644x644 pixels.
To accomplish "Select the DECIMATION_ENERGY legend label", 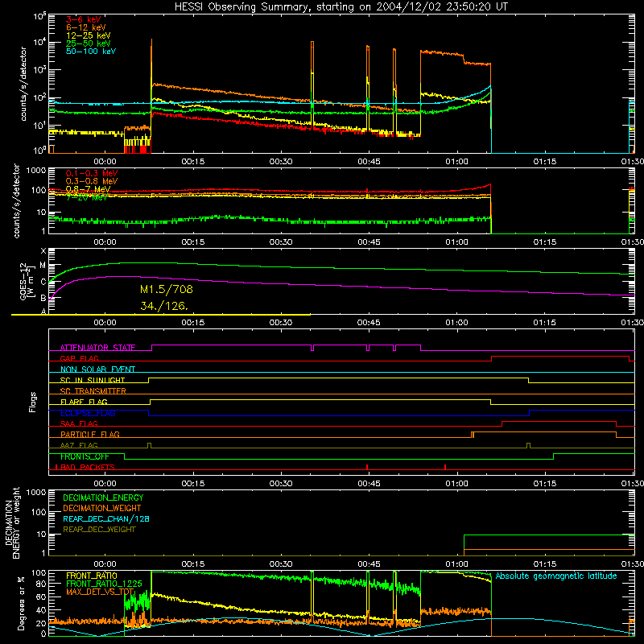I will point(103,497).
